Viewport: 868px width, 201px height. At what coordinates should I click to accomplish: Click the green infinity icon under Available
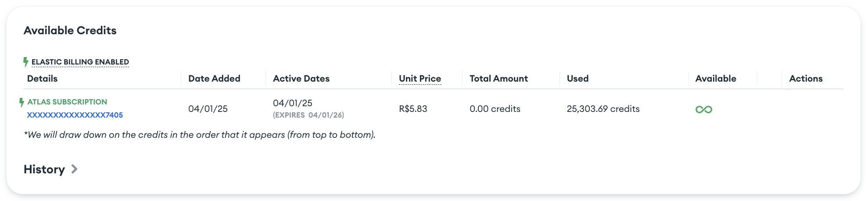(703, 109)
